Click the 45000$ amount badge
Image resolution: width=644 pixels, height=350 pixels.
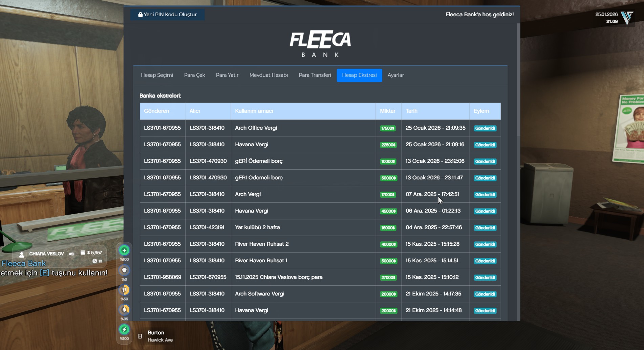(x=388, y=211)
